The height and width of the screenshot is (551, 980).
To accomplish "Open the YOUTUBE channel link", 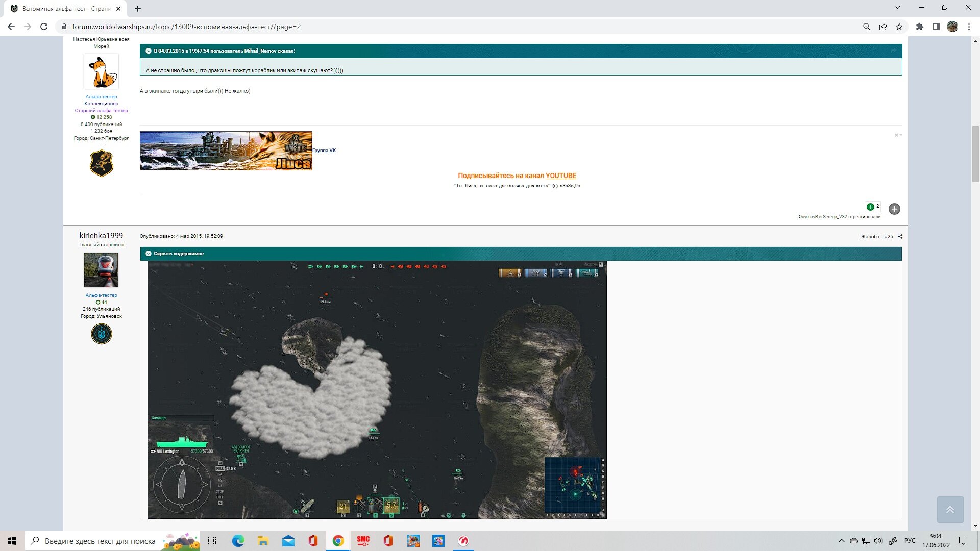I will pos(560,176).
